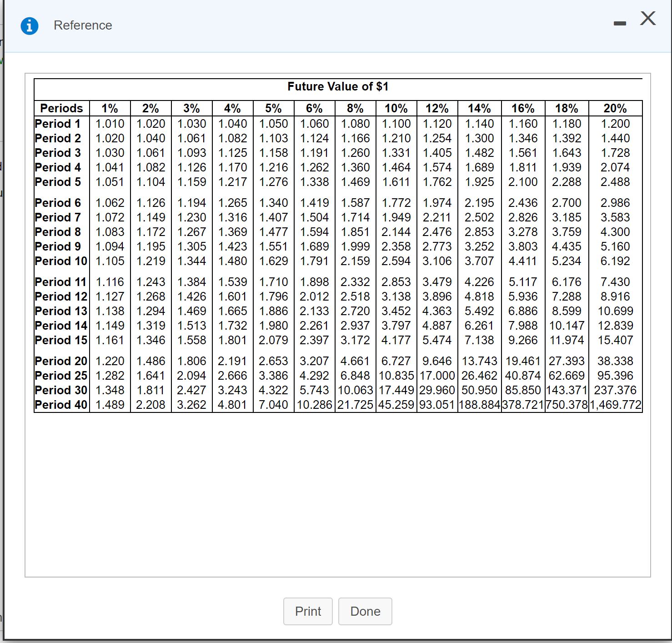
Task: Select the value 2.488 in Period 5 row
Action: click(615, 182)
